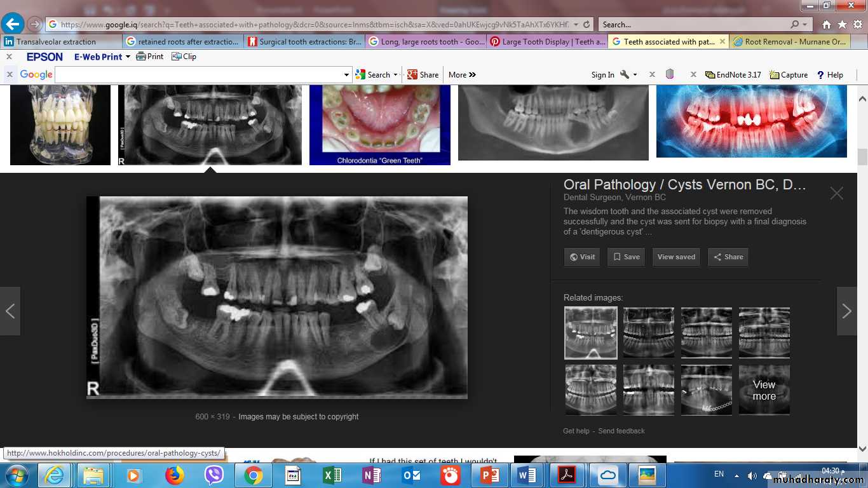Expand the Google toolbar search box dropdown
Screen dimensions: 868x488
pyautogui.click(x=346, y=75)
